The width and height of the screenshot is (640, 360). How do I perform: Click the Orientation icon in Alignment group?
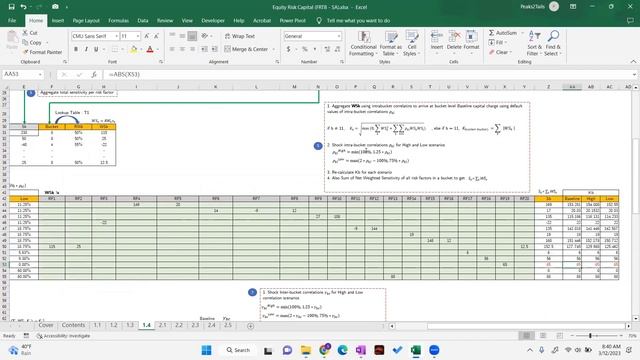click(205, 36)
